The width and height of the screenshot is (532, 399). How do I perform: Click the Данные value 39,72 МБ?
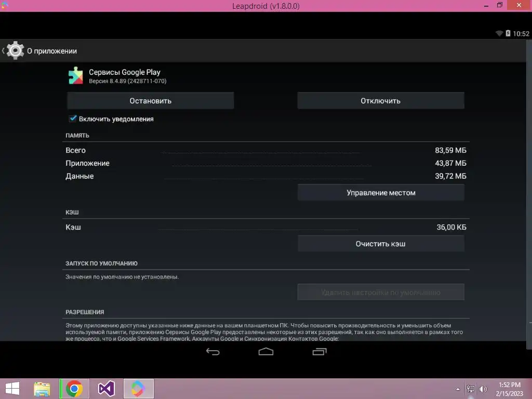[450, 176]
